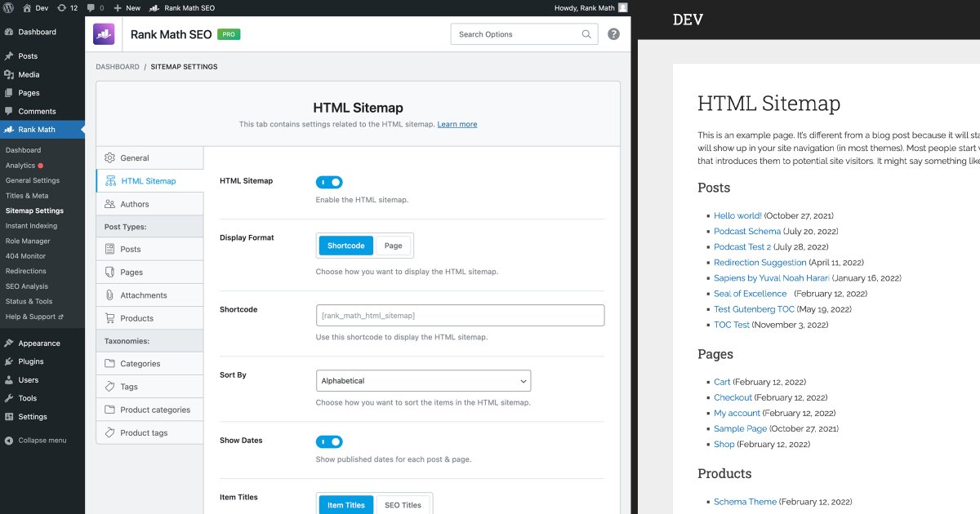Click the Authors people icon

point(109,204)
